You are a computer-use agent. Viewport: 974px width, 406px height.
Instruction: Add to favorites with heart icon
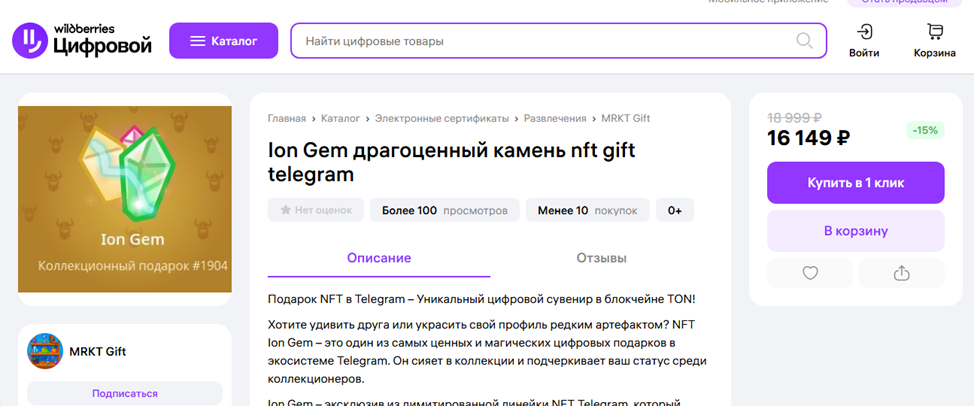(810, 273)
